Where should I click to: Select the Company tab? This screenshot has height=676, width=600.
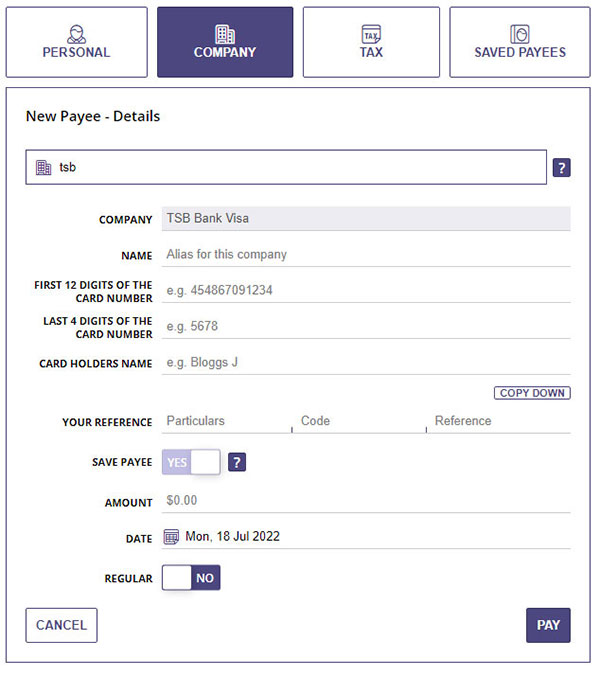point(225,42)
